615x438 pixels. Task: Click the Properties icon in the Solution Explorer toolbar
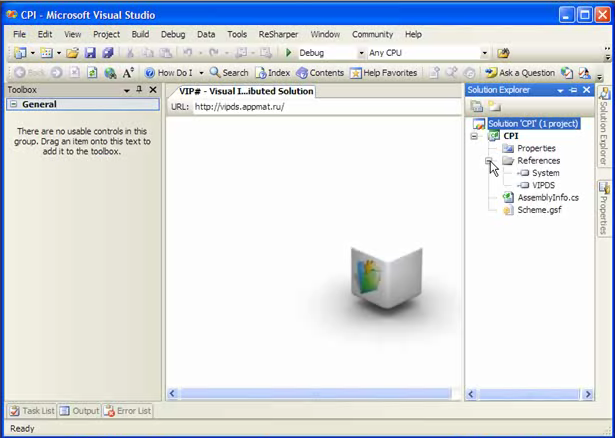(x=477, y=106)
